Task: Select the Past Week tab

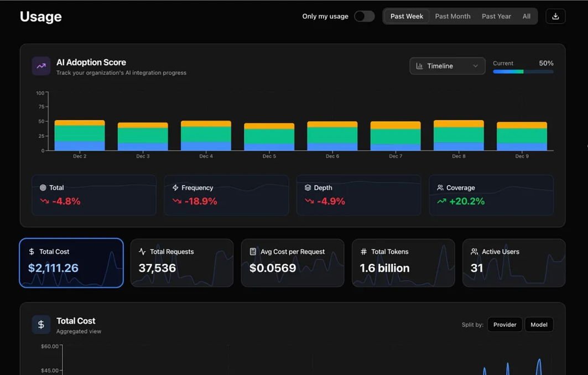Action: 407,17
